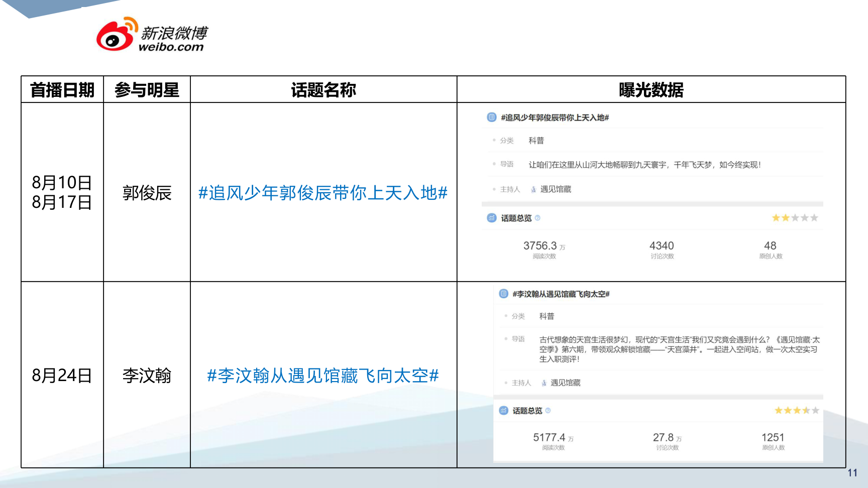
Task: Click the 首播日期 column header
Action: [62, 90]
